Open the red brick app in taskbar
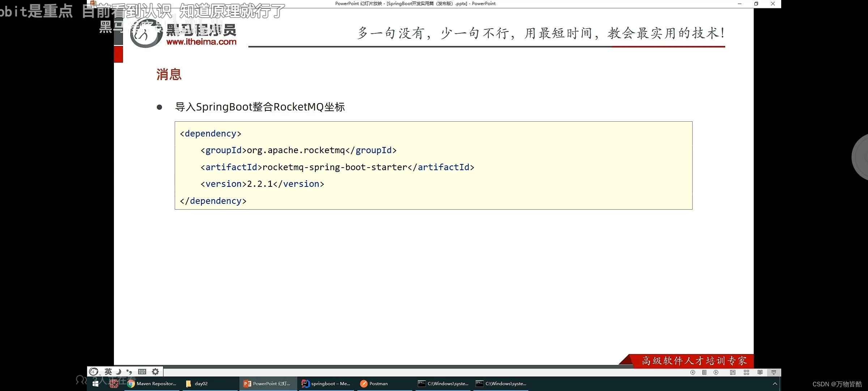 pyautogui.click(x=114, y=384)
